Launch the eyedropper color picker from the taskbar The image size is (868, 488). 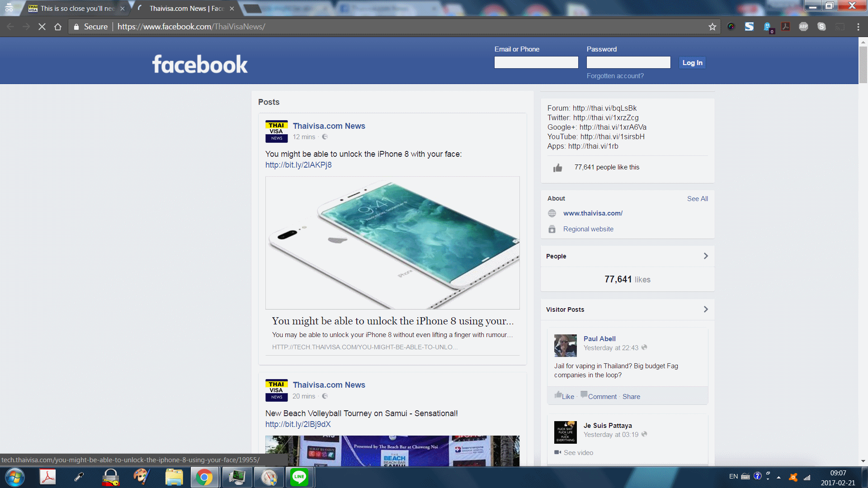79,477
